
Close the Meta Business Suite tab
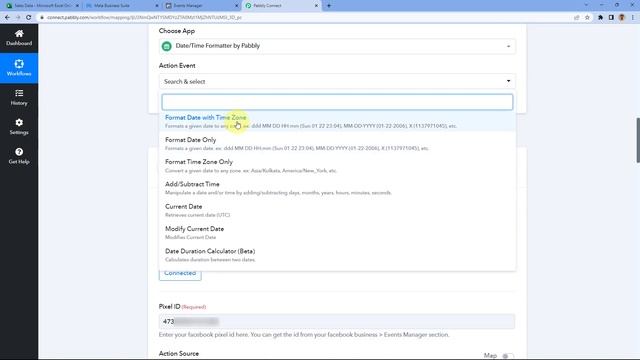[157, 6]
